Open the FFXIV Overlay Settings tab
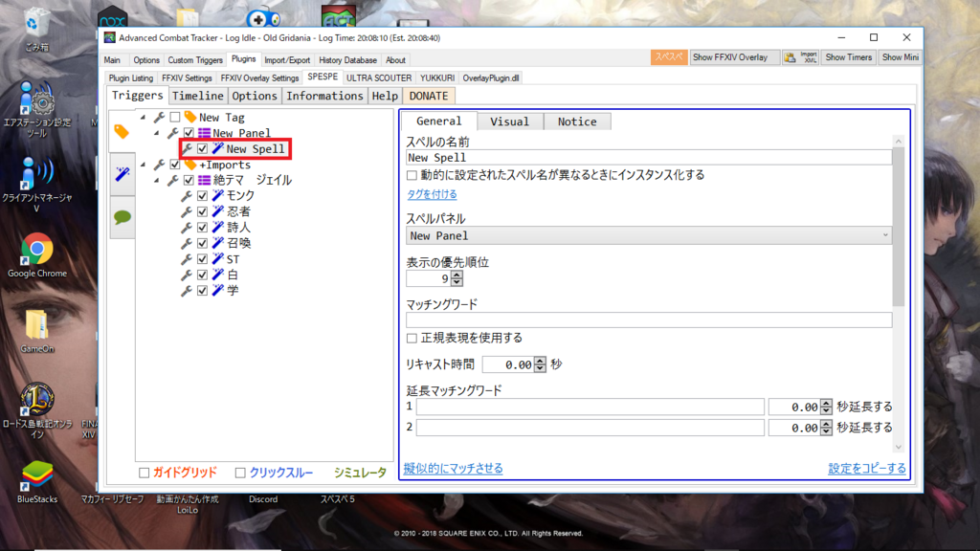This screenshot has height=551, width=980. (x=259, y=78)
